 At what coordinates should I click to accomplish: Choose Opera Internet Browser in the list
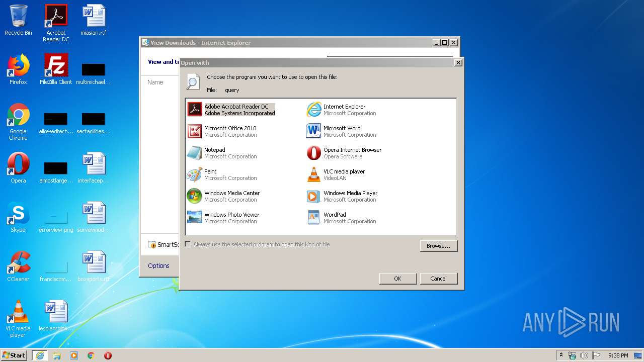[x=344, y=153]
